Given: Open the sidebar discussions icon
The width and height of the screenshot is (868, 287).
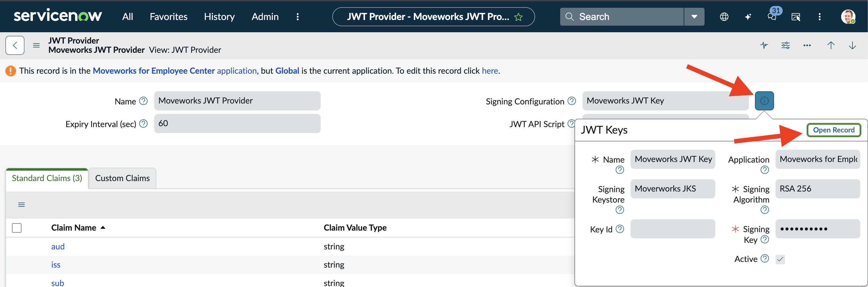Looking at the screenshot, I should tap(796, 16).
